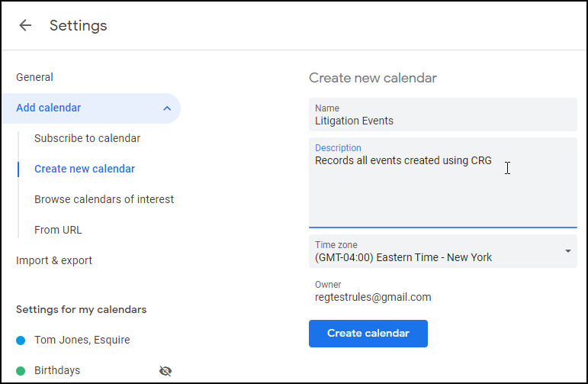Open Browse calendars of interest
This screenshot has width=588, height=384.
pos(104,199)
